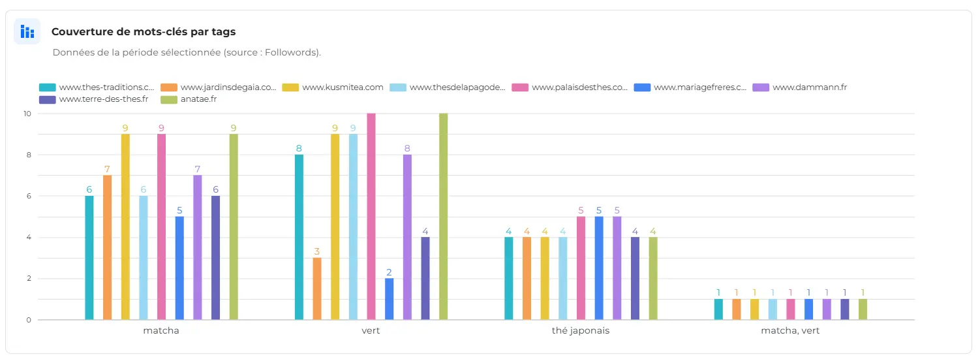Viewport: 980px width, 361px height.
Task: Click the bar chart icon beside the title
Action: [27, 31]
